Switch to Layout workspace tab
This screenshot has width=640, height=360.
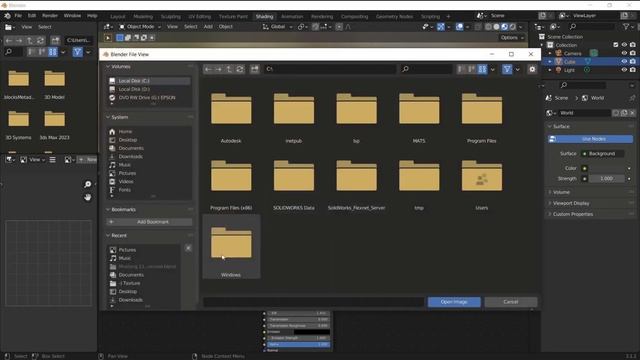[x=118, y=17]
